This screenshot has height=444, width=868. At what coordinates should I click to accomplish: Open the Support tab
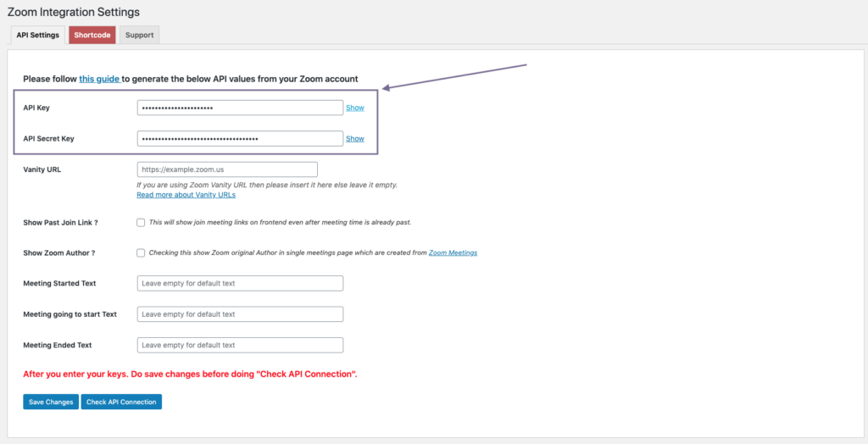tap(140, 35)
